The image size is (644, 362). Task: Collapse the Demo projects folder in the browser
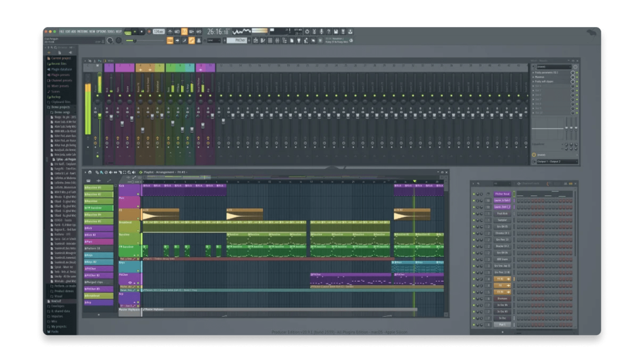60,107
